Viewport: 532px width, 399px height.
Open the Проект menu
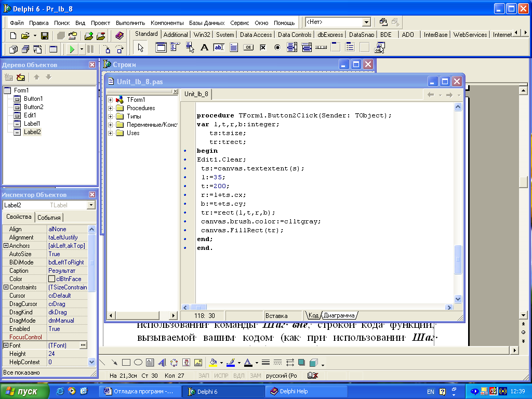click(x=100, y=23)
